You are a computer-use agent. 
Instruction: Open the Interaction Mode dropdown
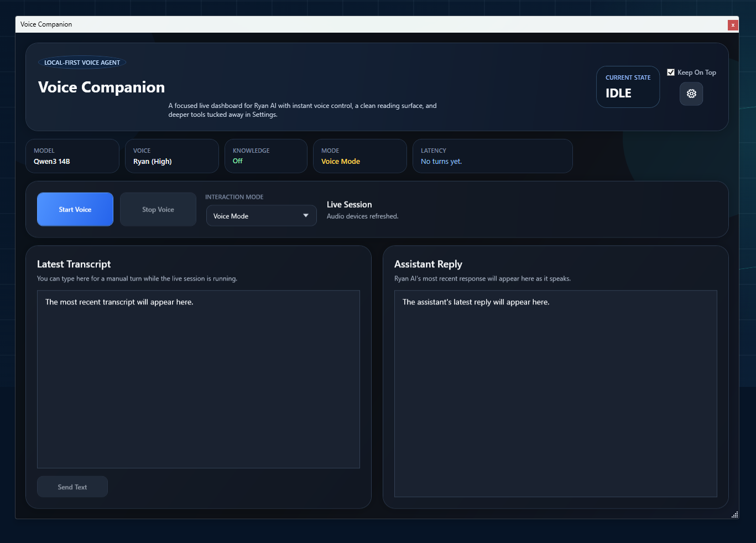[261, 216]
